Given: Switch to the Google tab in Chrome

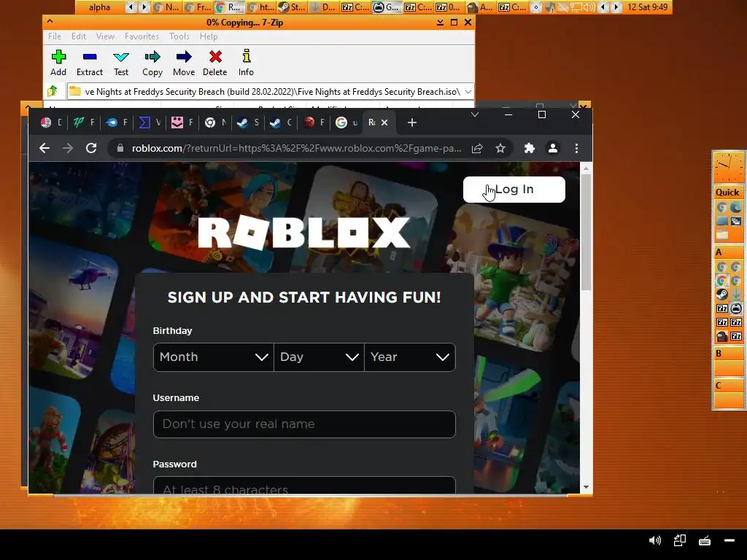Looking at the screenshot, I should (x=347, y=122).
